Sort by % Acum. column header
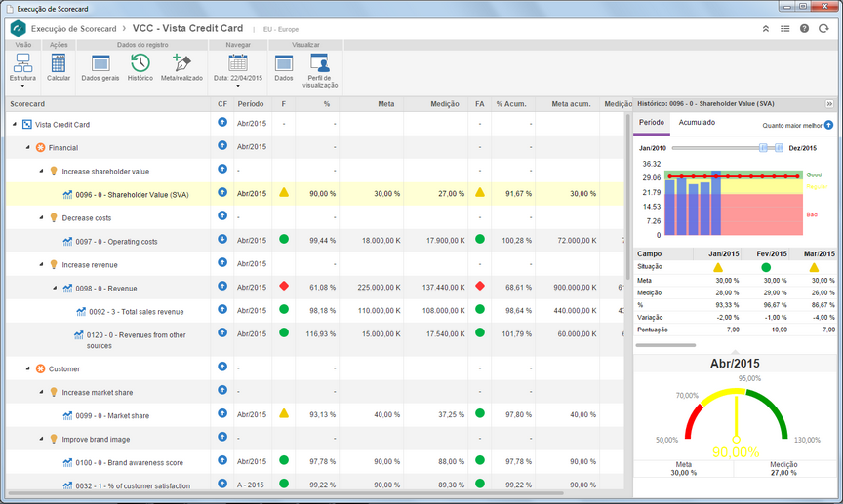Viewport: 843px width, 504px height. [x=513, y=104]
